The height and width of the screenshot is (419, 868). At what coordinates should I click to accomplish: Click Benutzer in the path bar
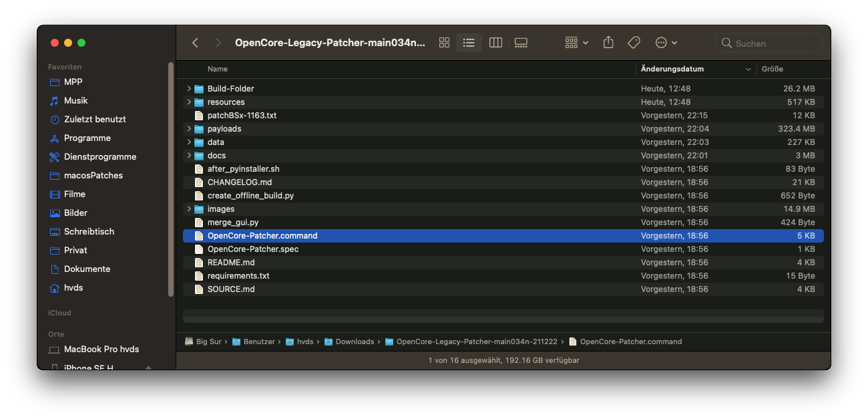pyautogui.click(x=254, y=341)
